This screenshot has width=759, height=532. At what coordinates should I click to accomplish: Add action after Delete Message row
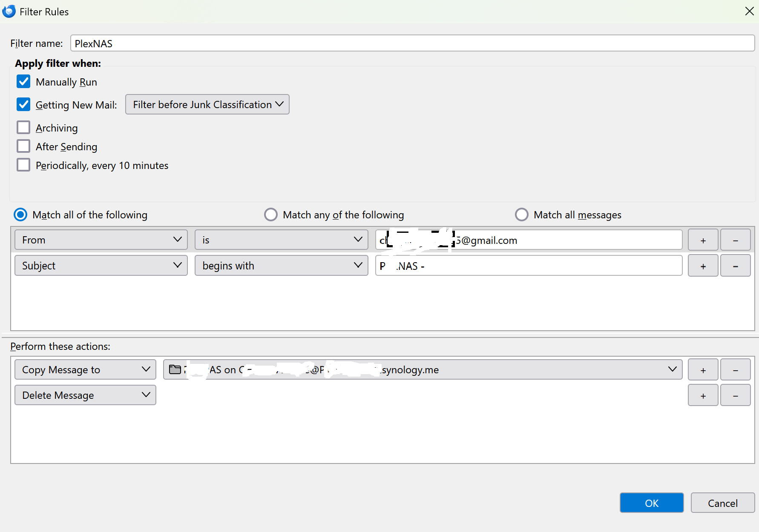(x=703, y=395)
